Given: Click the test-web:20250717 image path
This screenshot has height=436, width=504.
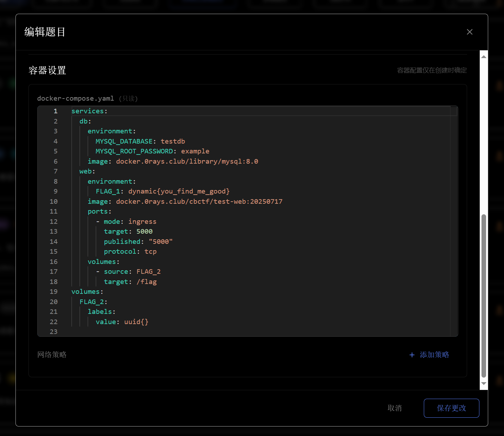Looking at the screenshot, I should 199,202.
